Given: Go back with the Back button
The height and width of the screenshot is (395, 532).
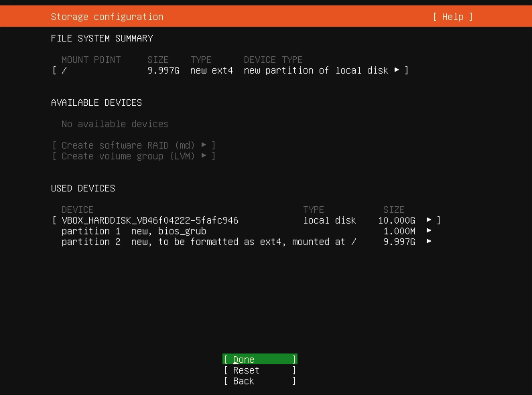Looking at the screenshot, I should pyautogui.click(x=260, y=381).
